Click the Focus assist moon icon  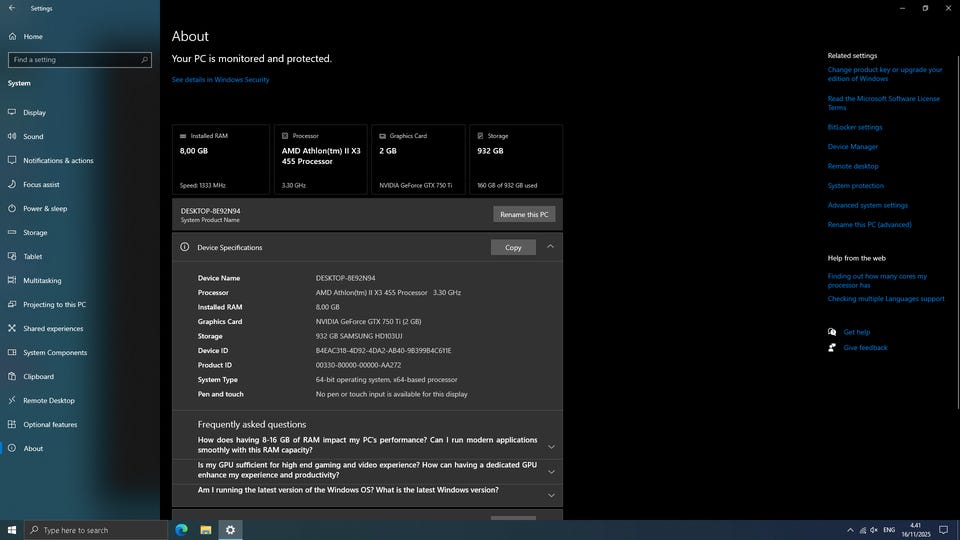click(x=12, y=184)
